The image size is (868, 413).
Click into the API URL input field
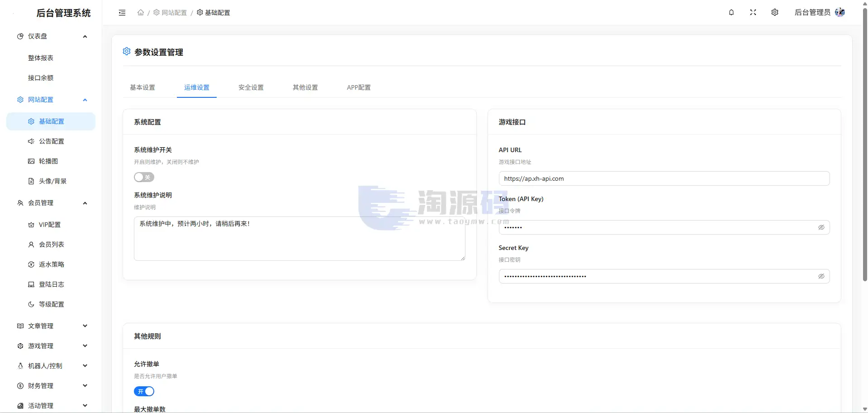(664, 178)
